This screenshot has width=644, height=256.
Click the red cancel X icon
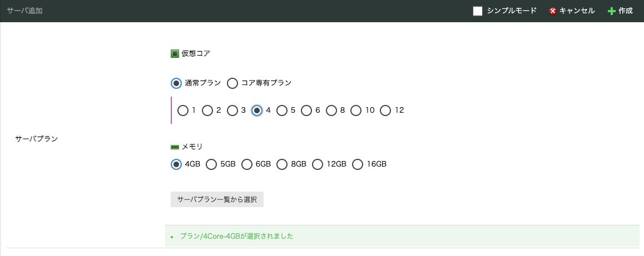pos(552,11)
